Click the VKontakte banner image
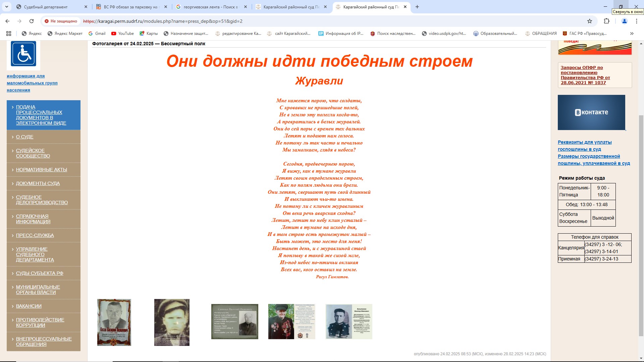Screen dimensions: 644x362 click(x=591, y=112)
